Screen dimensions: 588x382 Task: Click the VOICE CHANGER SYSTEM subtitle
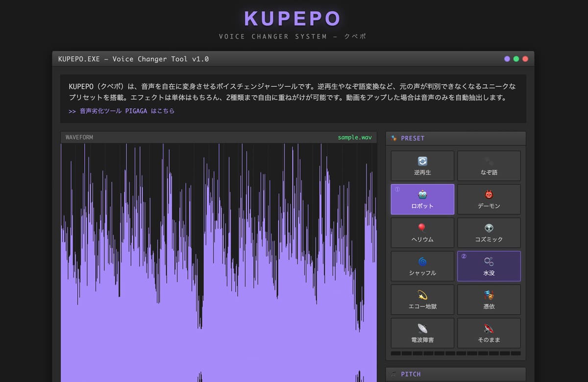(x=293, y=36)
